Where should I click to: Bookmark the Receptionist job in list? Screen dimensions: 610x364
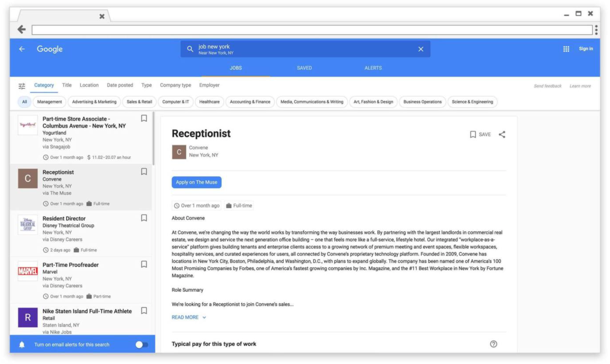[144, 172]
